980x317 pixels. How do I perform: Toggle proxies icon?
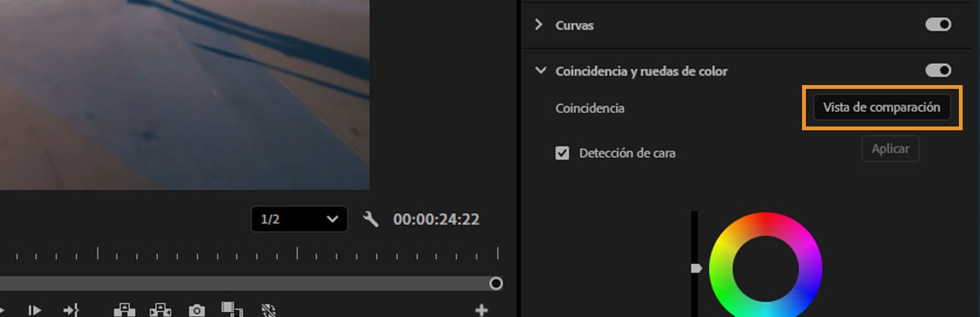pyautogui.click(x=270, y=309)
